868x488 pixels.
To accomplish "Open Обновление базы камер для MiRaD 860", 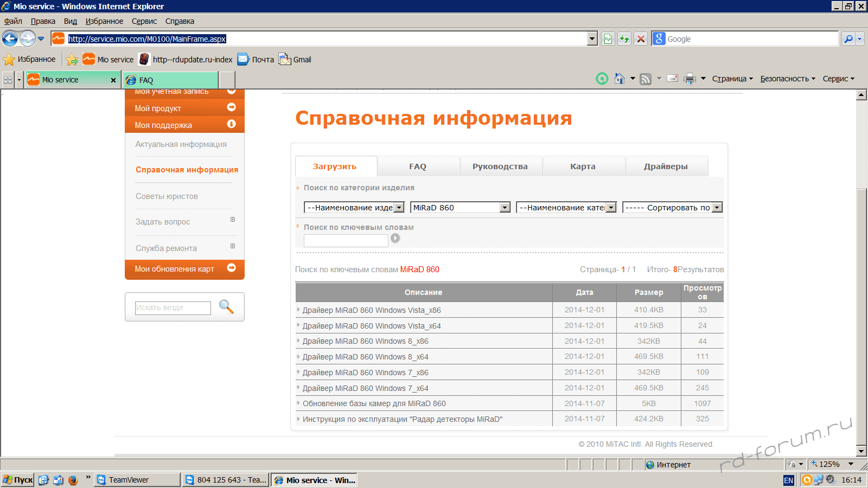I will coord(374,403).
